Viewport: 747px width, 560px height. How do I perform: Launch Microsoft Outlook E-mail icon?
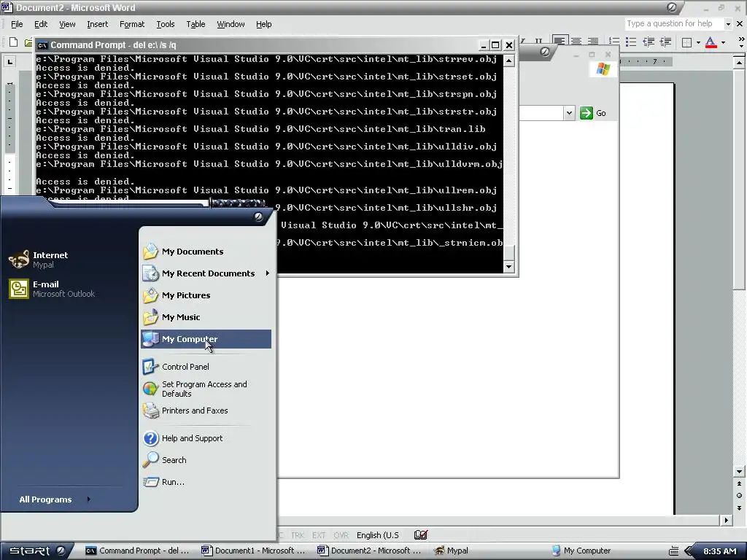pyautogui.click(x=18, y=289)
